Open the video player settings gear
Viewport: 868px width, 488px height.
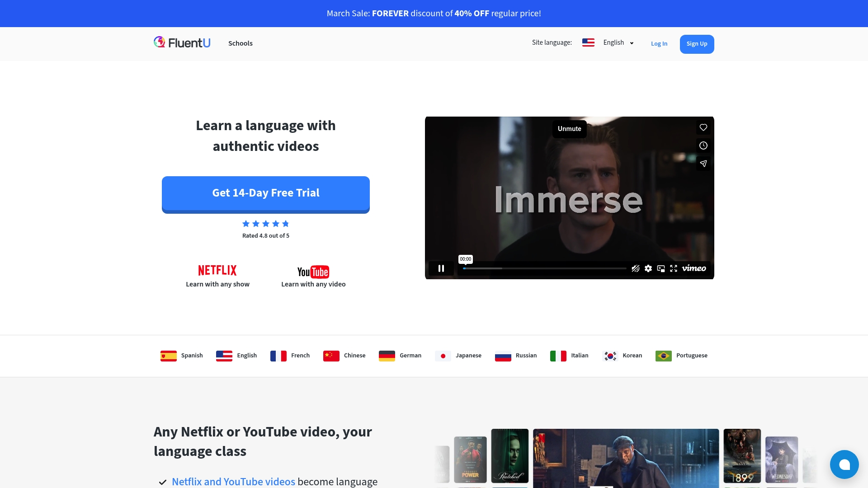pos(648,268)
